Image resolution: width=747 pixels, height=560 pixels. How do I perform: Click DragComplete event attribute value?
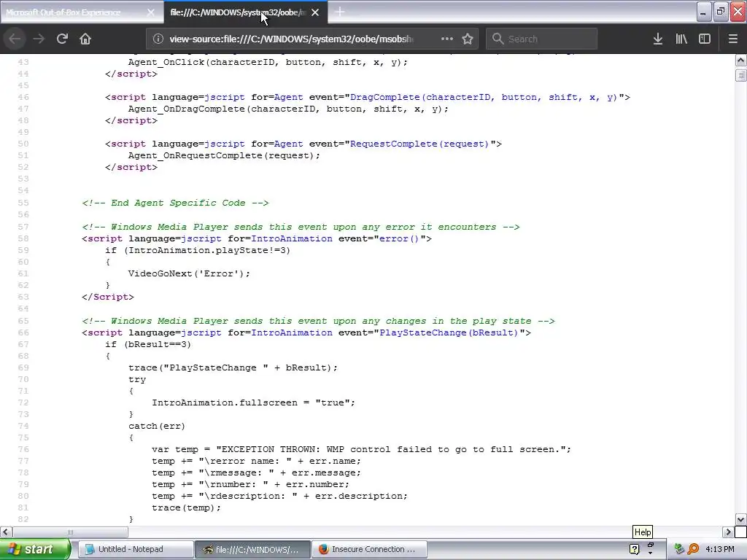point(484,97)
